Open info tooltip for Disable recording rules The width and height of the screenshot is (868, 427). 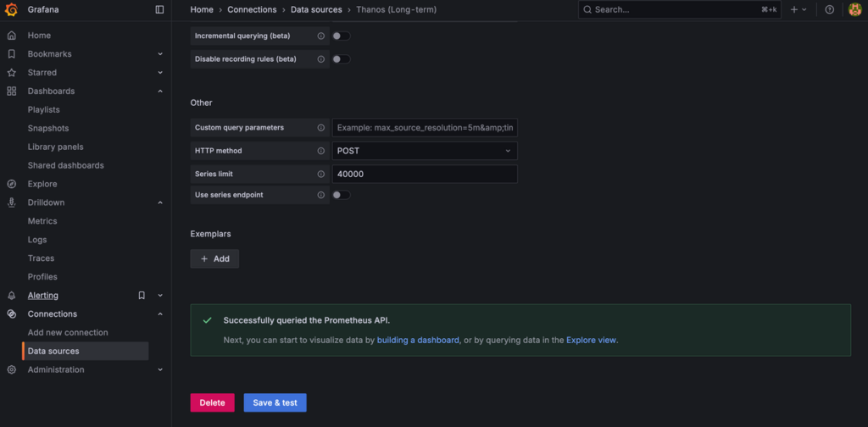tap(320, 59)
